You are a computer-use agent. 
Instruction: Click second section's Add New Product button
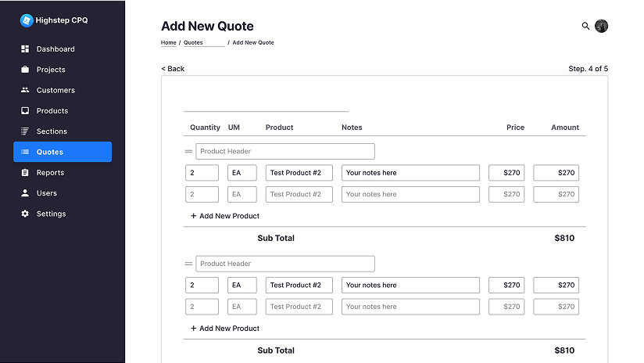tap(225, 329)
